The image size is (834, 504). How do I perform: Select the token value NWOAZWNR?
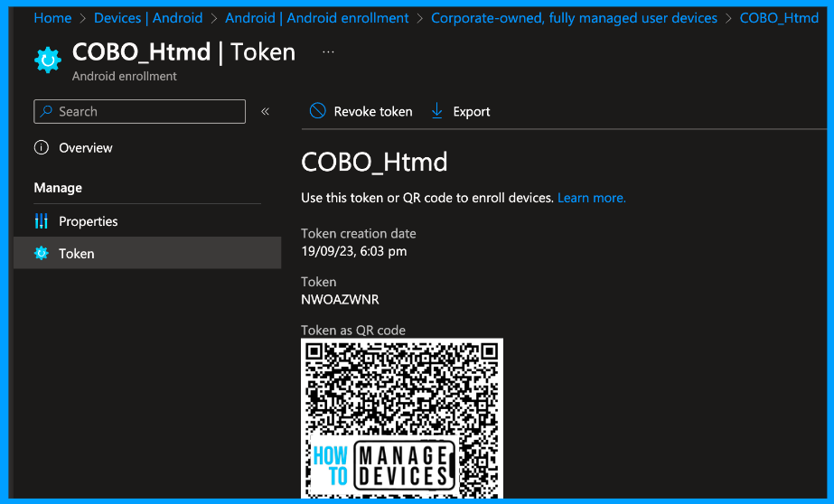[x=340, y=299]
